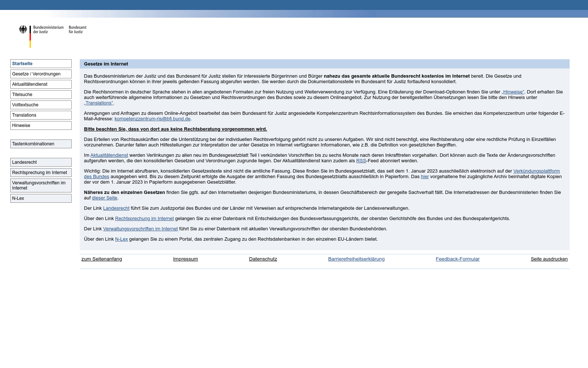This screenshot has width=588, height=368.
Task: Follow inline Verwaltungsvorschriften im Internet link
Action: tap(140, 229)
